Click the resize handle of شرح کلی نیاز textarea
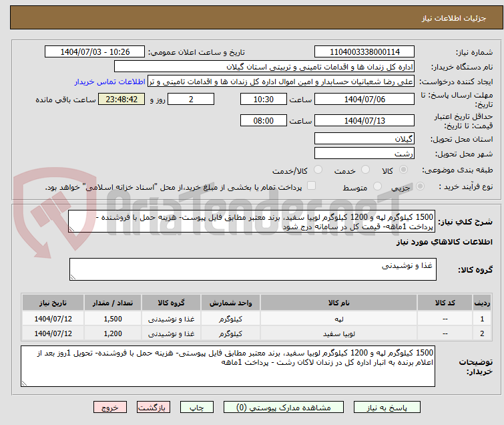This screenshot has width=504, height=425. pos(71,229)
